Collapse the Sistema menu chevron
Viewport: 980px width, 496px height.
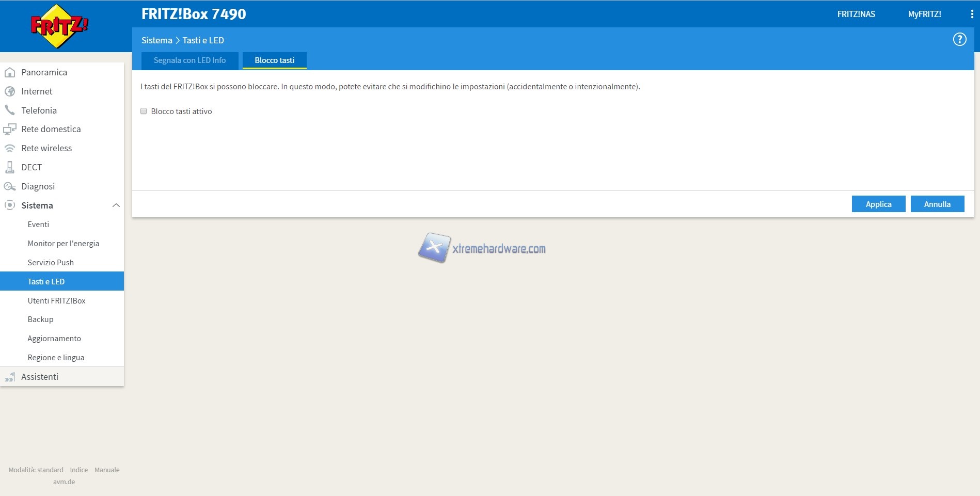click(x=116, y=205)
